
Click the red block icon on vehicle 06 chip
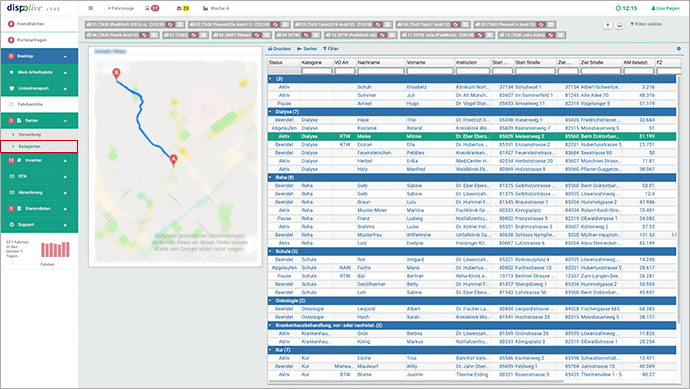coord(144,35)
